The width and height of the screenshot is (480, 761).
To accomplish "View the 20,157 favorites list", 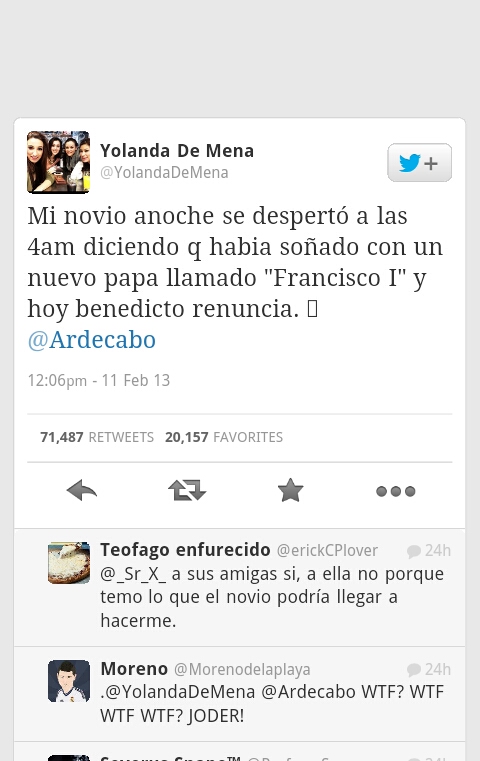I will 224,437.
